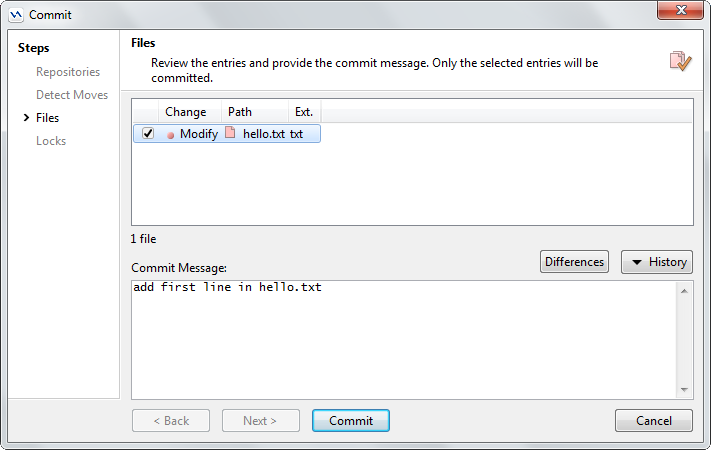The width and height of the screenshot is (711, 450).
Task: Go to the Files step
Action: (47, 118)
